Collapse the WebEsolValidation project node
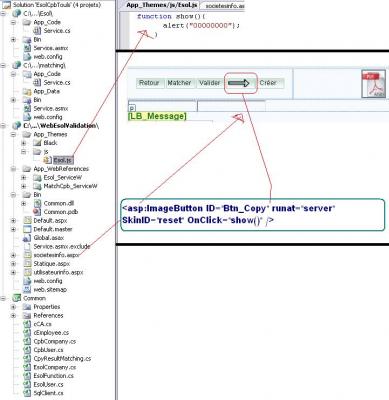Viewport: 389px width, 400px height. tap(3, 126)
